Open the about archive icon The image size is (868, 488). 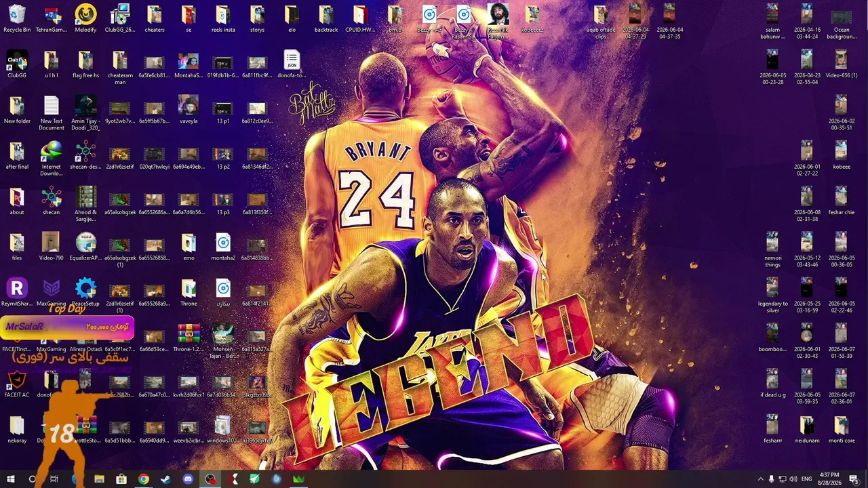coord(17,201)
